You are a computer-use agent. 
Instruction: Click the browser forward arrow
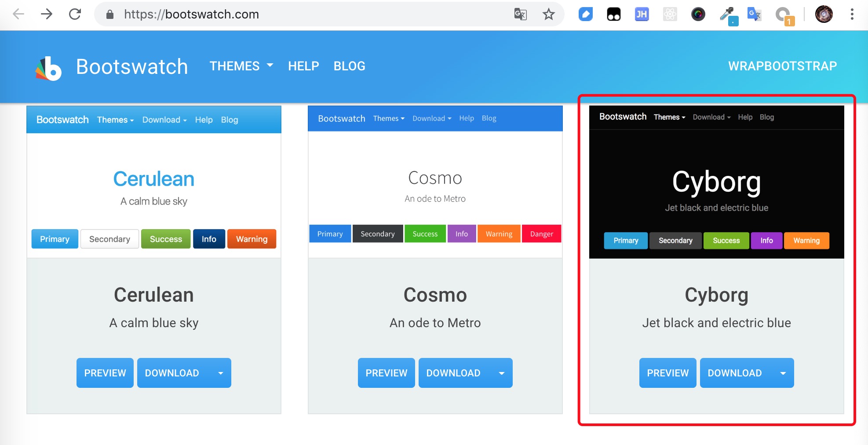47,15
